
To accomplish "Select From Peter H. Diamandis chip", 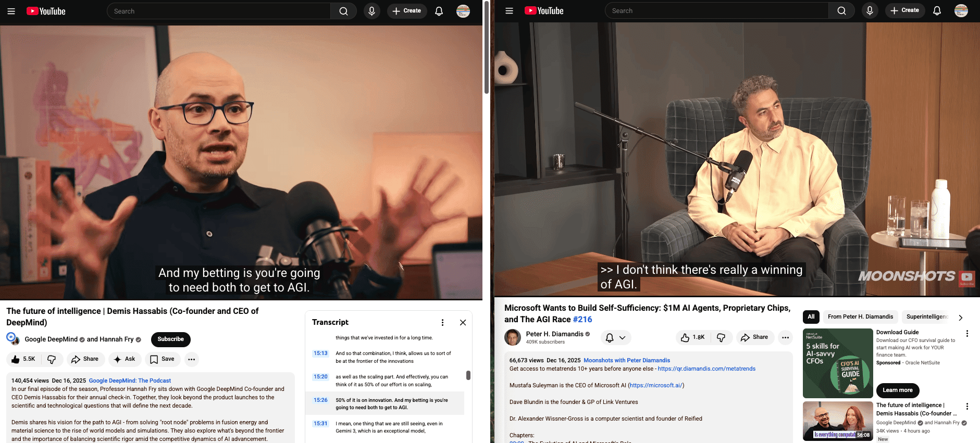I will [x=860, y=317].
